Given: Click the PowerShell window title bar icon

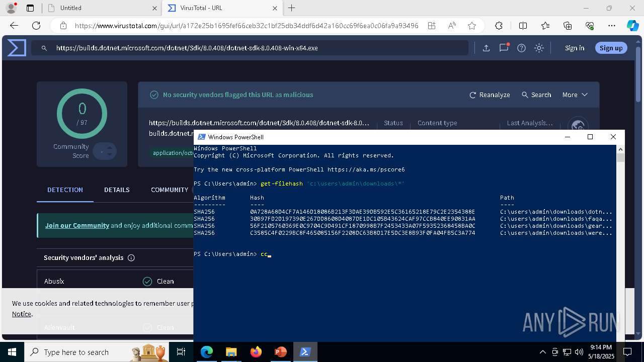Looking at the screenshot, I should pyautogui.click(x=202, y=137).
